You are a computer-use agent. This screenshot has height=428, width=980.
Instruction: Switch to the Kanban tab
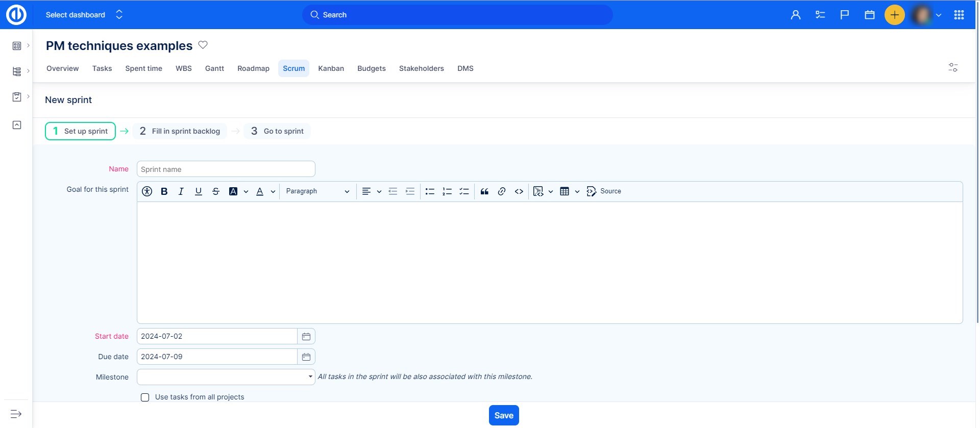(x=331, y=68)
